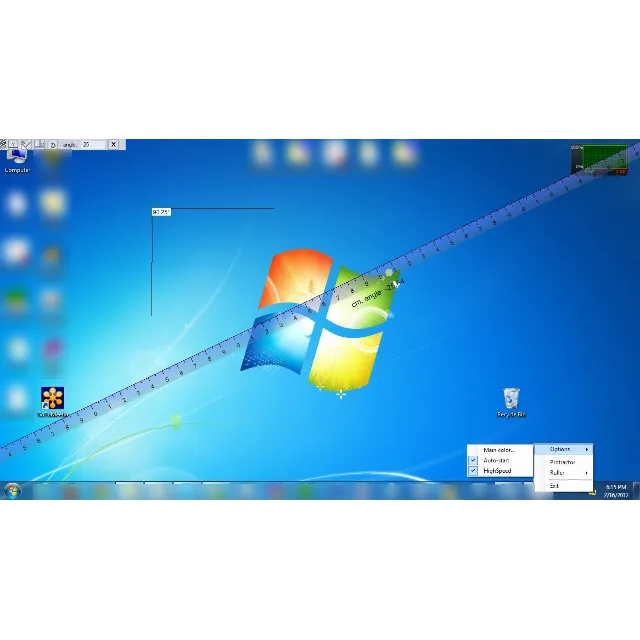Expand the Ruler submenu arrow
The image size is (640, 640).
587,473
